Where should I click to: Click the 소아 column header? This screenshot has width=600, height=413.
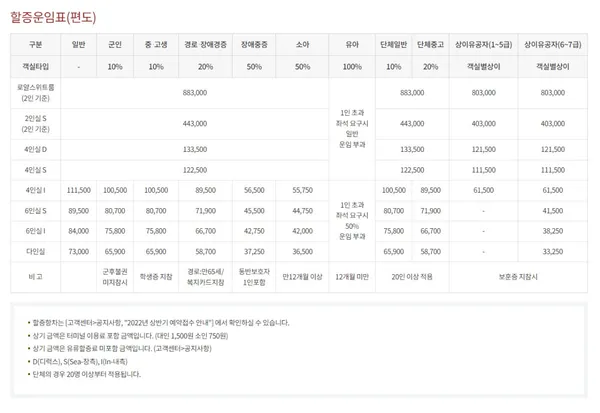[x=302, y=44]
